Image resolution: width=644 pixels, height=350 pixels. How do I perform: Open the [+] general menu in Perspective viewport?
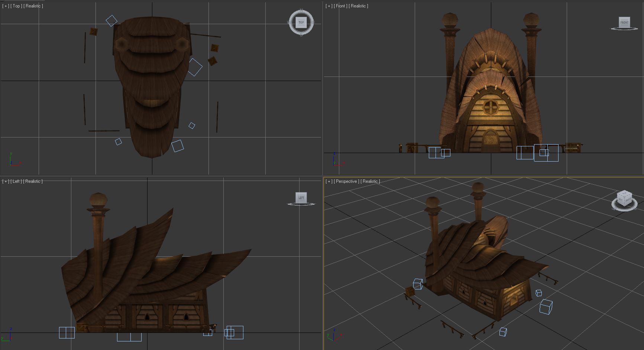[329, 181]
